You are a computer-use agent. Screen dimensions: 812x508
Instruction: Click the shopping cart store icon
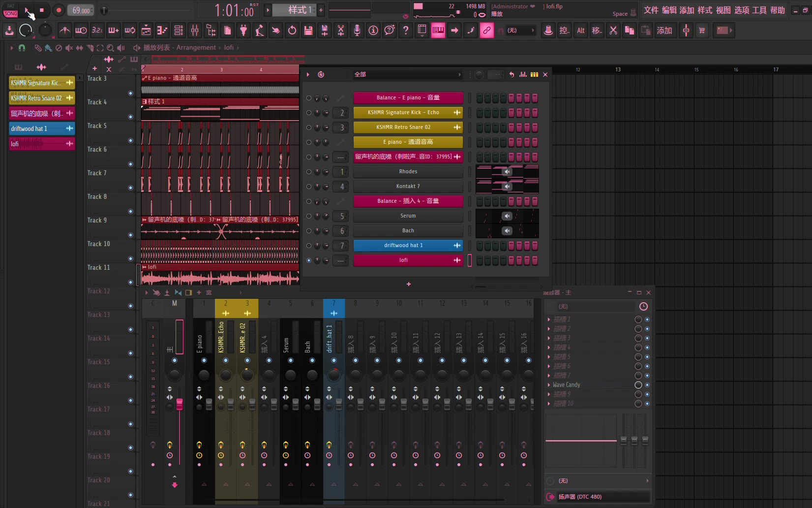point(702,31)
